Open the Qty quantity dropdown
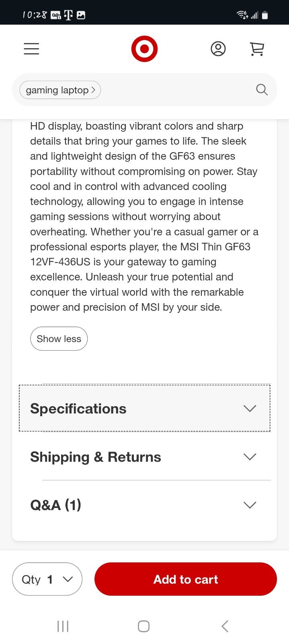 [x=47, y=579]
